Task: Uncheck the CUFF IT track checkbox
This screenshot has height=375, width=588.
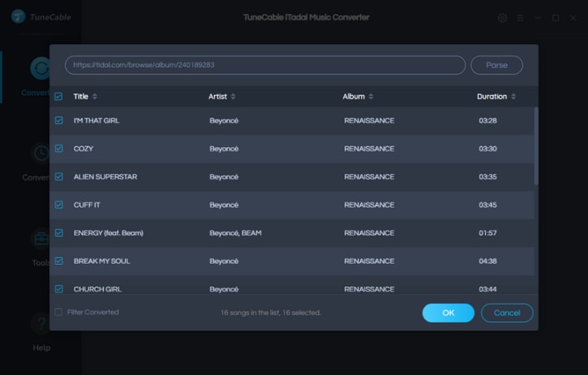Action: (x=59, y=205)
